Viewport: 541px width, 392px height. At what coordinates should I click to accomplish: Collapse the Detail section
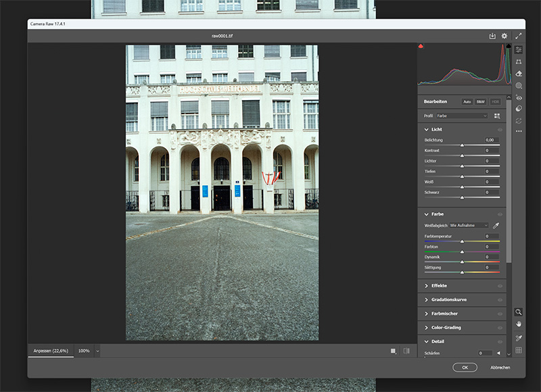tap(427, 342)
